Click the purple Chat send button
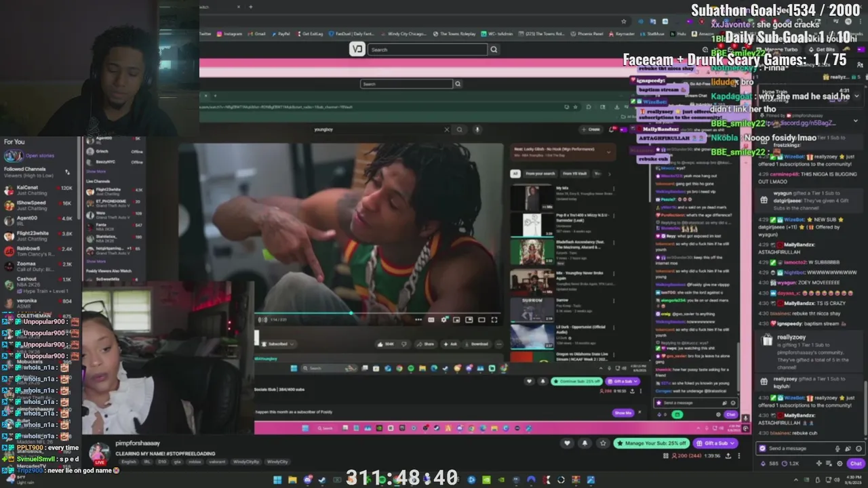Screen dimensions: 868x488 [x=855, y=464]
